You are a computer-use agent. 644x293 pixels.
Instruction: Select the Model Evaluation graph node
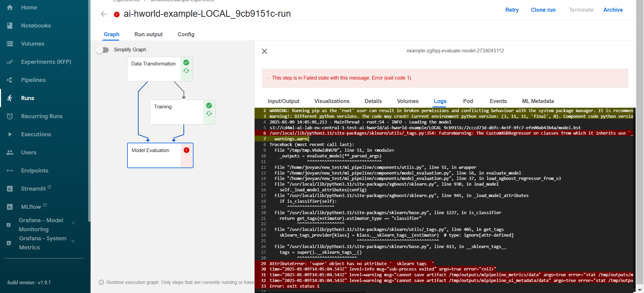tap(160, 155)
